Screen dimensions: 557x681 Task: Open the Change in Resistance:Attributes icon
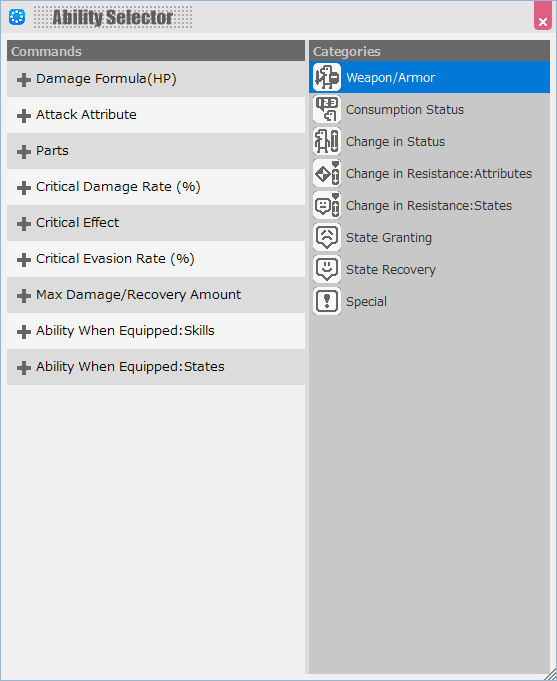point(327,173)
